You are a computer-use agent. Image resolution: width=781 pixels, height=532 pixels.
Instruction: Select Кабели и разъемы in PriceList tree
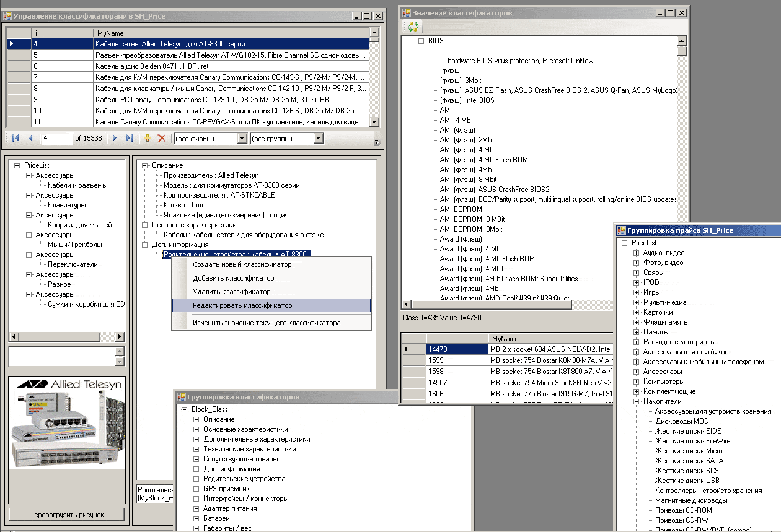tap(77, 185)
